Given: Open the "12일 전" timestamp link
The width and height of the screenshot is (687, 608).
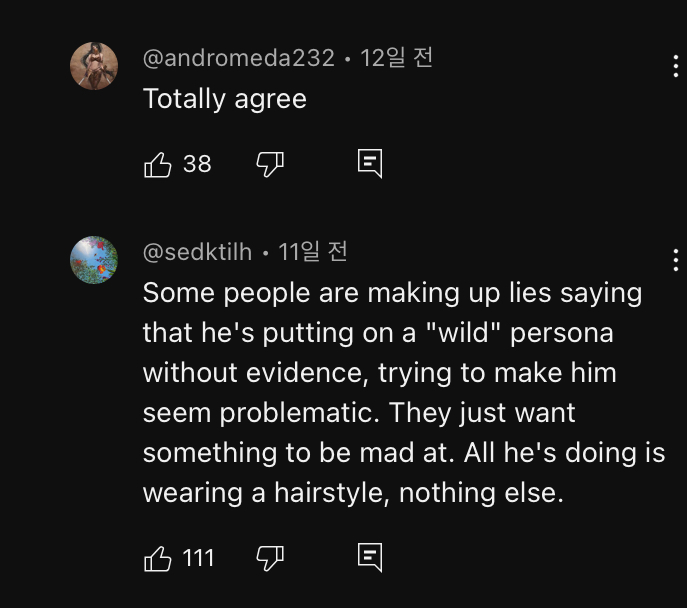Looking at the screenshot, I should pos(396,58).
